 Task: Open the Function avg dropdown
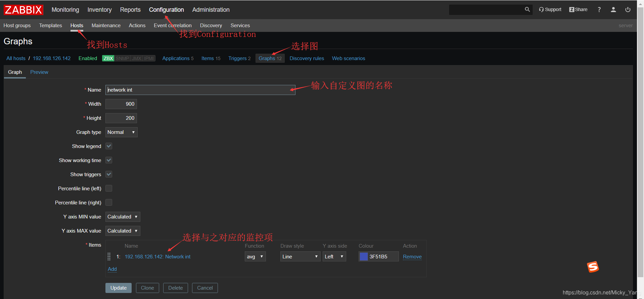click(x=255, y=256)
